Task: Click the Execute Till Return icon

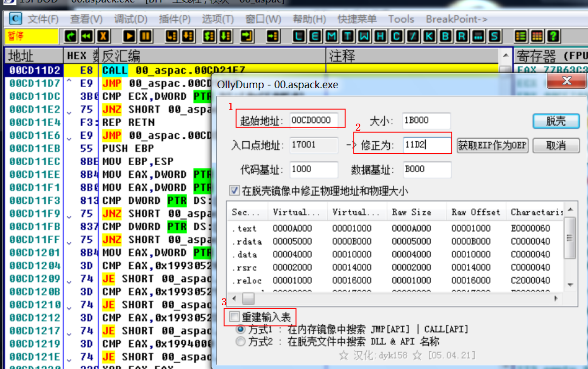Action: [x=247, y=36]
